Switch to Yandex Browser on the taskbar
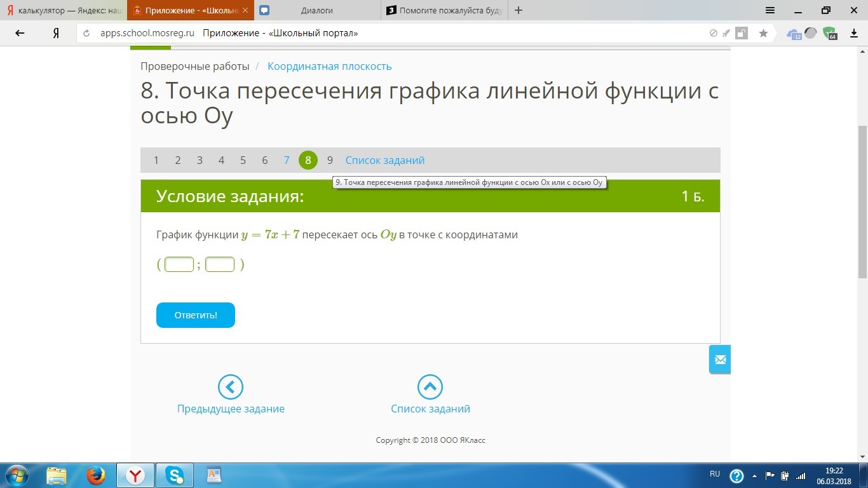This screenshot has width=868, height=488. 135,475
